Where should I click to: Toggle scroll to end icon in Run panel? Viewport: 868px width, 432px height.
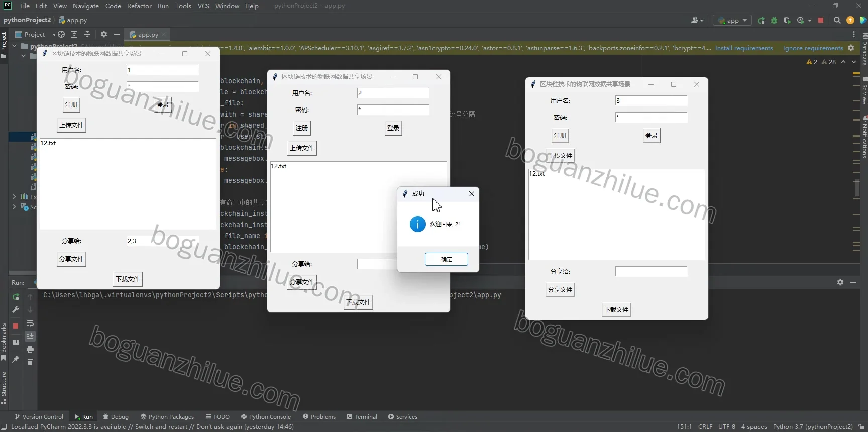[30, 336]
